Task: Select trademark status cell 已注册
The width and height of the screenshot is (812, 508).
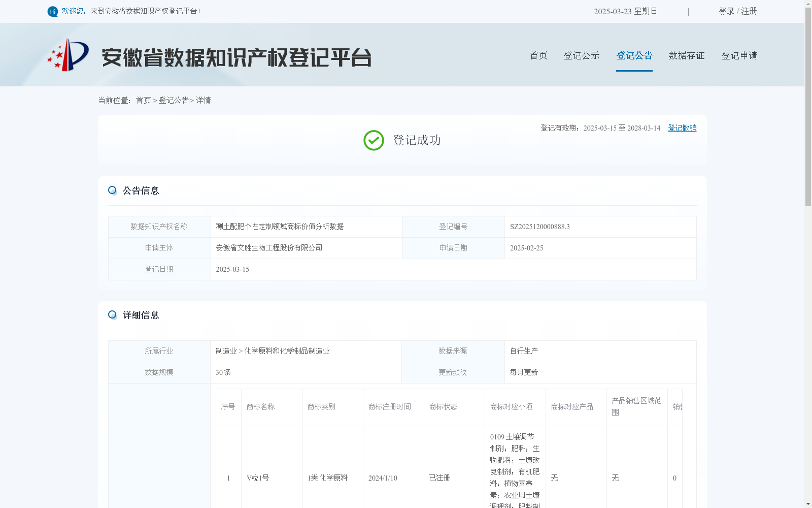Action: pyautogui.click(x=439, y=478)
